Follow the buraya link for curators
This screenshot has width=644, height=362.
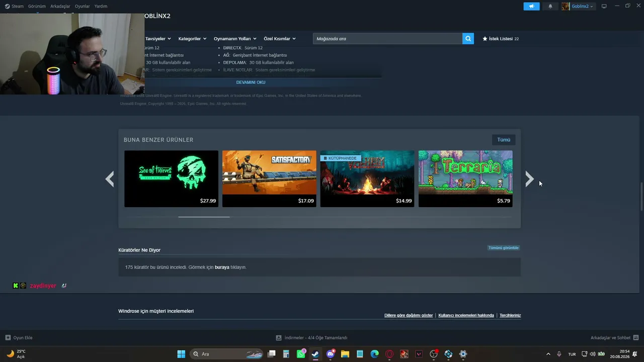(x=222, y=267)
